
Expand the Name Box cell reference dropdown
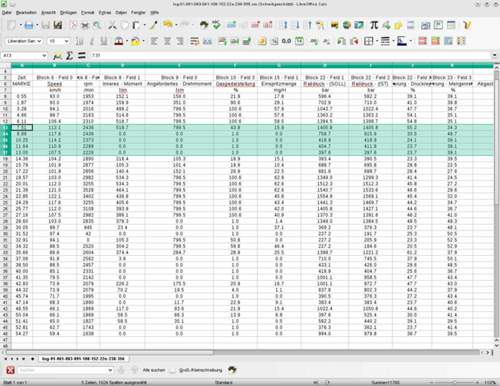[44, 56]
